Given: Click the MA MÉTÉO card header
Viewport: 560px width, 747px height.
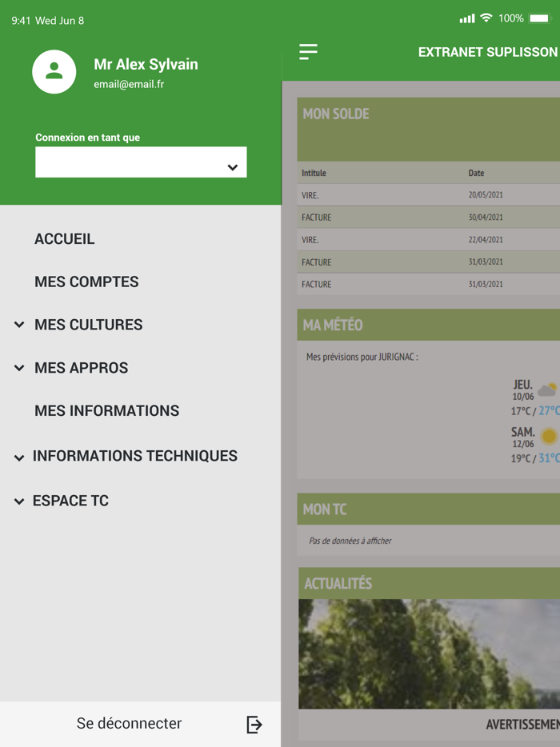Looking at the screenshot, I should 429,325.
